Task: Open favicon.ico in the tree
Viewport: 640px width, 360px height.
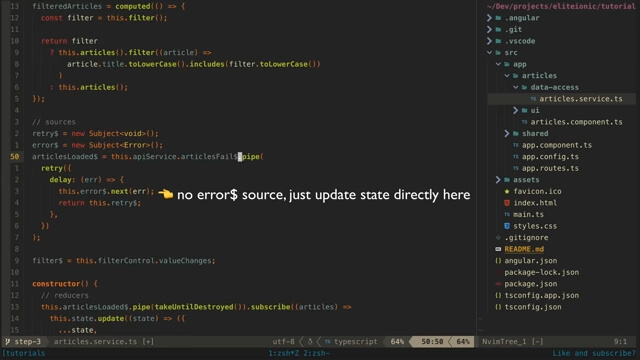Action: tap(537, 191)
